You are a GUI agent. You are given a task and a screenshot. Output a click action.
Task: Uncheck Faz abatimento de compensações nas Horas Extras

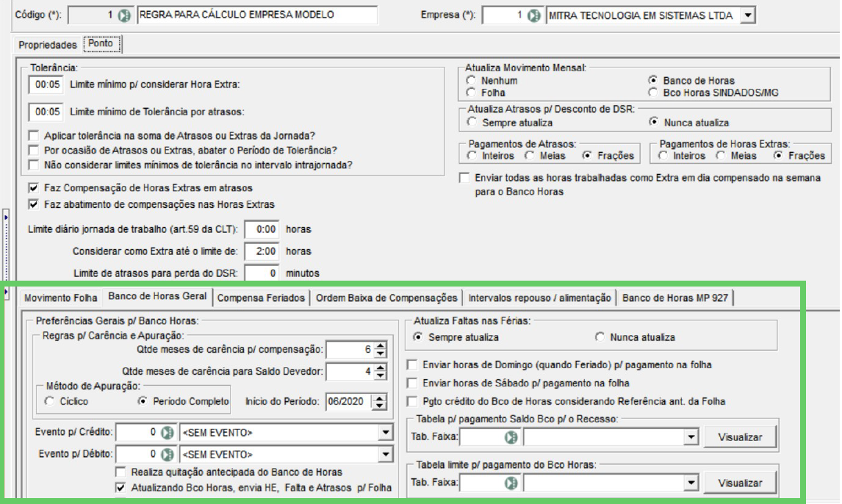tap(34, 204)
